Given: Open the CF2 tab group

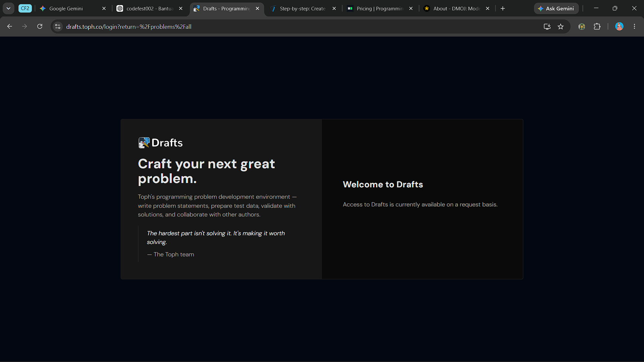Looking at the screenshot, I should [x=25, y=8].
